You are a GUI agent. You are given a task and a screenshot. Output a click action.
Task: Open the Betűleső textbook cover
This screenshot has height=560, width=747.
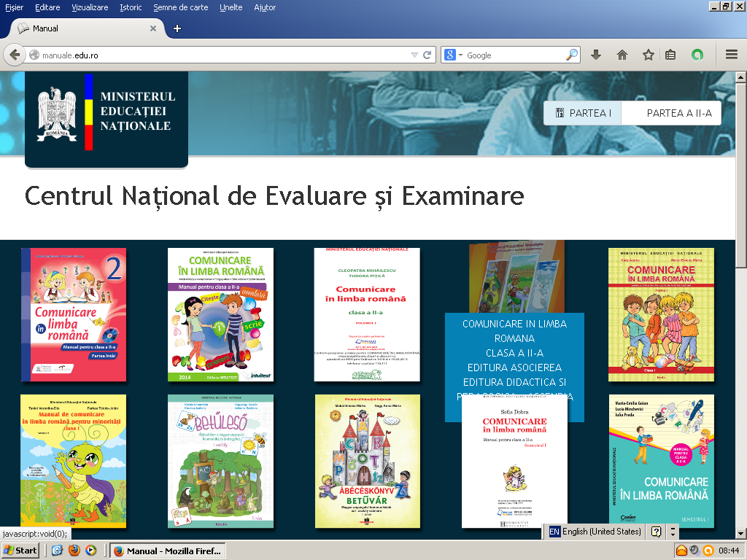click(x=220, y=461)
